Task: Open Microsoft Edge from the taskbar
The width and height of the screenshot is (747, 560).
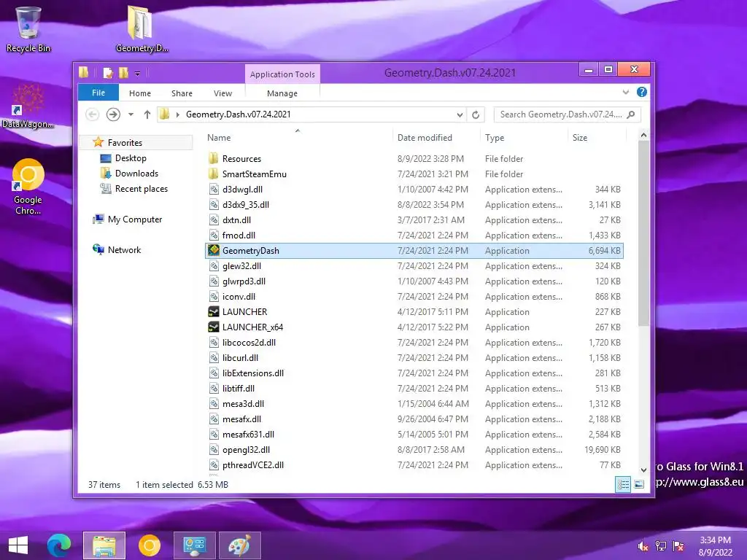Action: click(58, 545)
